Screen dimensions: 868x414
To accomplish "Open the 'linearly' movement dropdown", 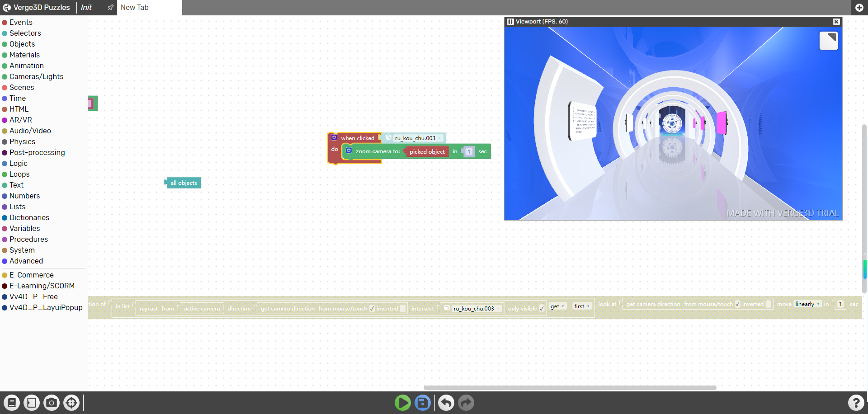I will coord(808,304).
